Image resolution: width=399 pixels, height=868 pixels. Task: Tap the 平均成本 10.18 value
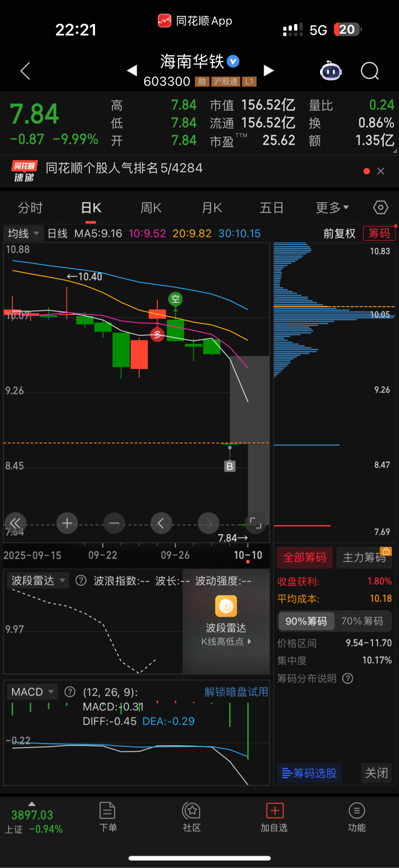click(x=380, y=599)
